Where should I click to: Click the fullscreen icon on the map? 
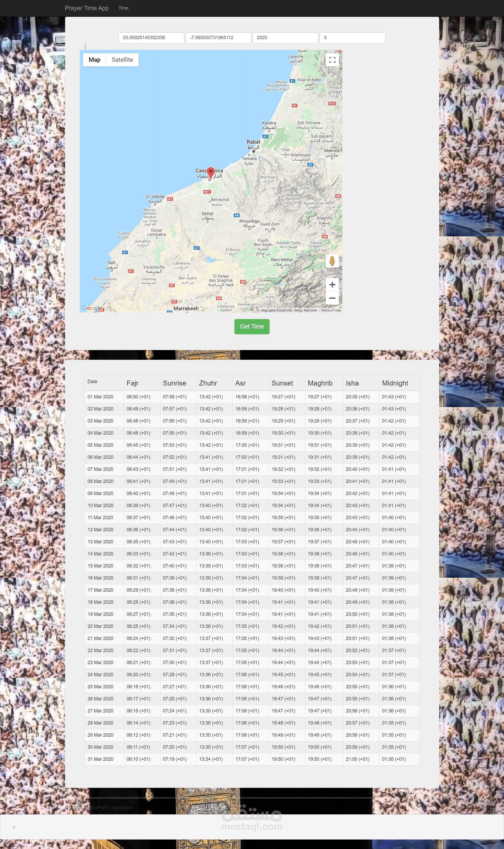[x=332, y=60]
